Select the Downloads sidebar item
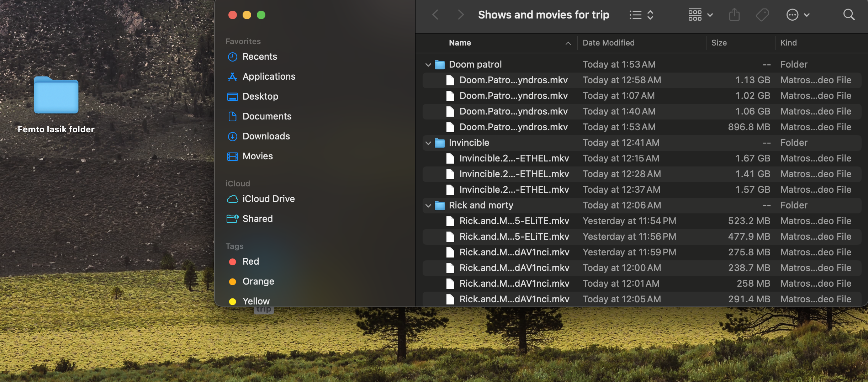This screenshot has width=868, height=382. point(266,136)
